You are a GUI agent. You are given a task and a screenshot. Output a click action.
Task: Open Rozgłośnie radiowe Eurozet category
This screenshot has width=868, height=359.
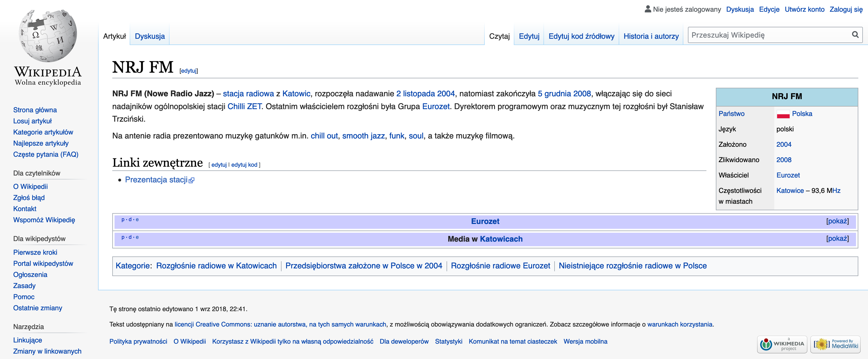click(500, 266)
